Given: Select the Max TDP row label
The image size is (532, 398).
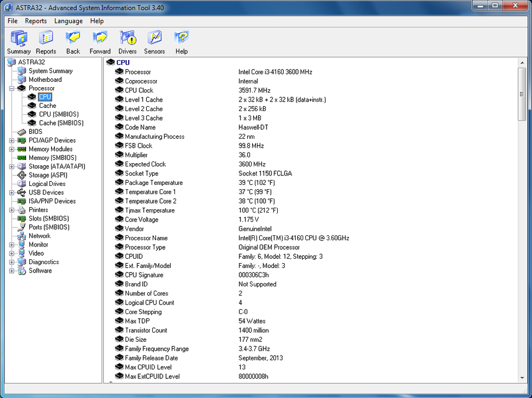Looking at the screenshot, I should 137,321.
